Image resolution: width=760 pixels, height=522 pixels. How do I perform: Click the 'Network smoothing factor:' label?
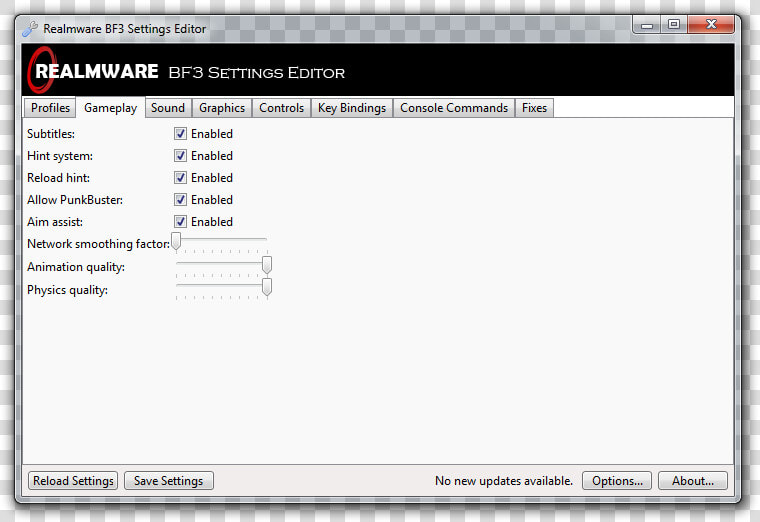[98, 244]
